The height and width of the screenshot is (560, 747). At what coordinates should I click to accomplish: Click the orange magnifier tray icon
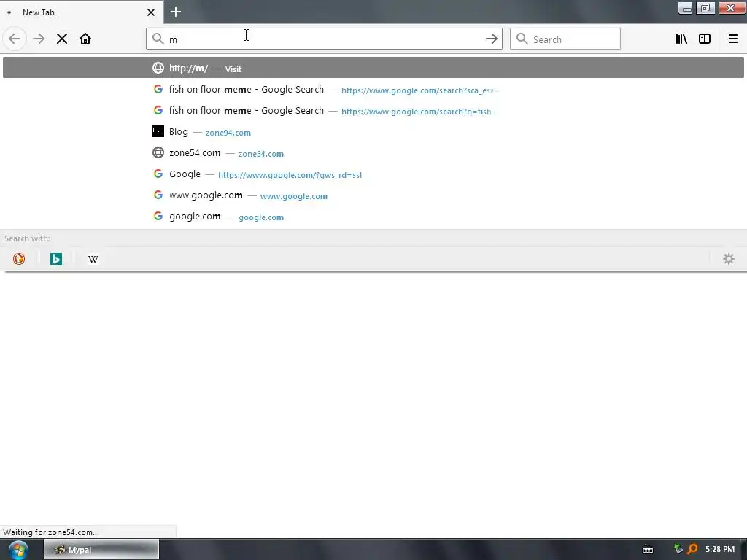coord(692,549)
